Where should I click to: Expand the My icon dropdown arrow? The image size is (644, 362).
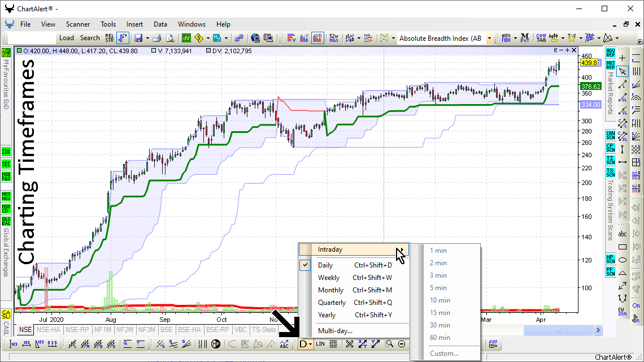[x=226, y=38]
